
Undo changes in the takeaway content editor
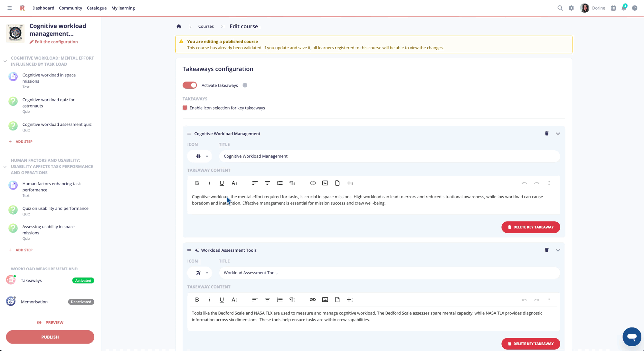[524, 183]
